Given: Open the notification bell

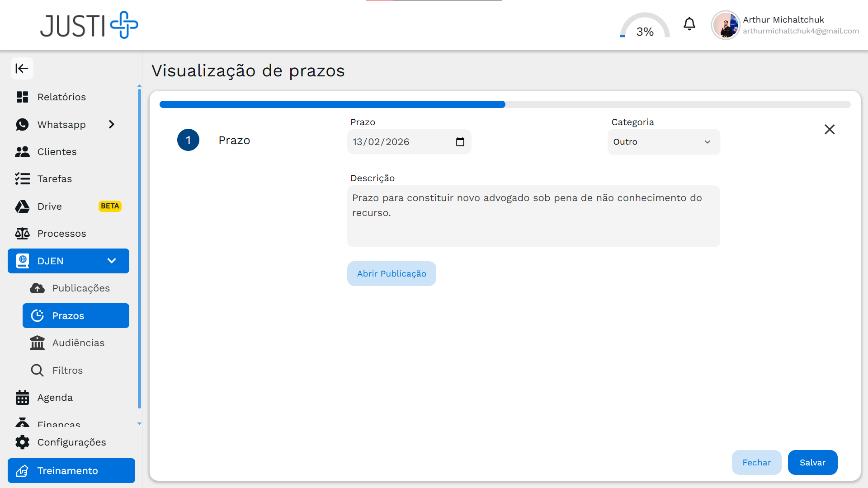Looking at the screenshot, I should coord(689,24).
